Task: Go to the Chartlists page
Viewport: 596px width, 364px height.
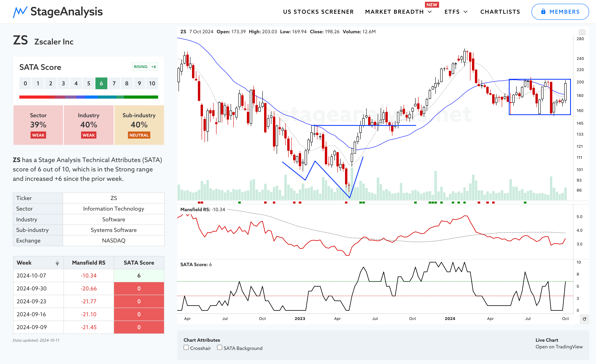Action: [x=500, y=12]
